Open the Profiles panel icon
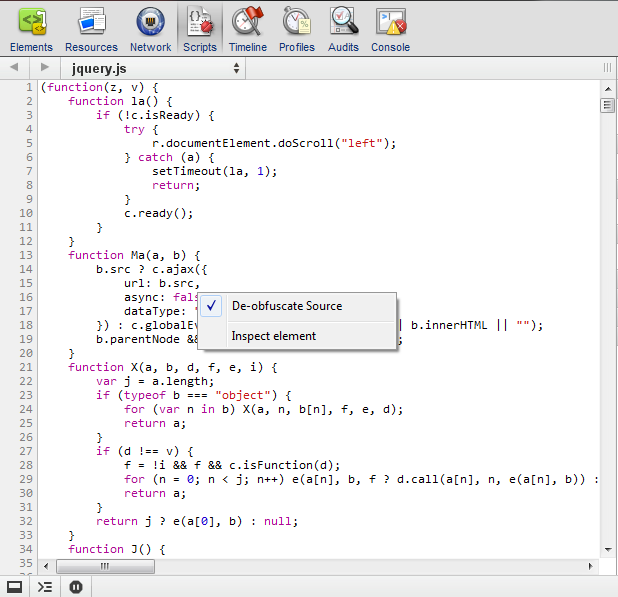Image resolution: width=618 pixels, height=597 pixels. (x=297, y=21)
